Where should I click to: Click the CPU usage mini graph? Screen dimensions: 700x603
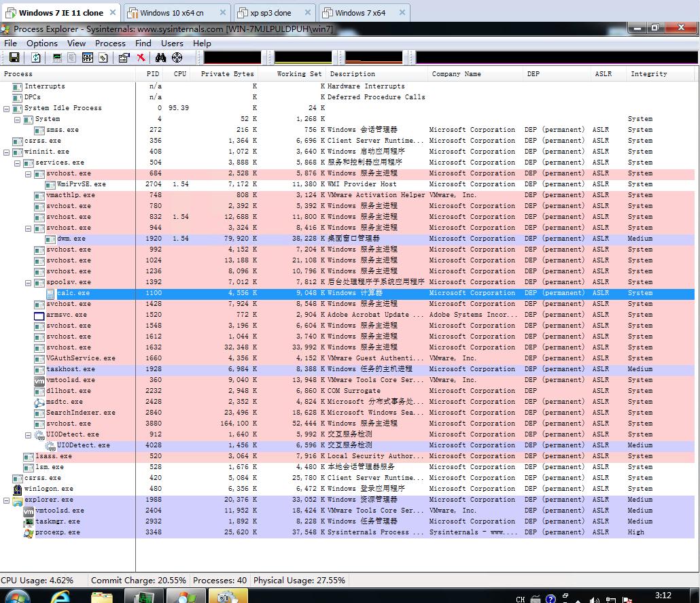(x=232, y=58)
